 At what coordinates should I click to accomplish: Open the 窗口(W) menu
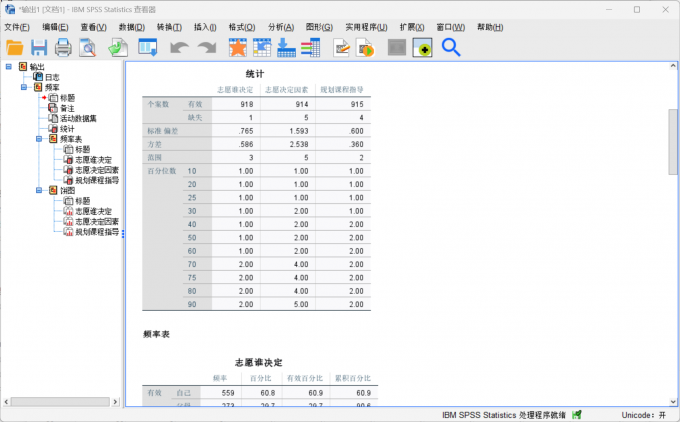click(x=451, y=27)
